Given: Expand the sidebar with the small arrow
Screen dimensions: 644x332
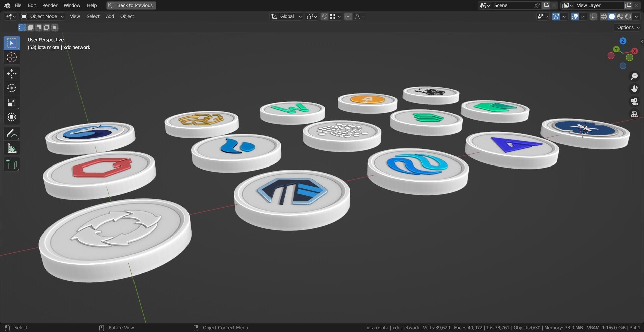Looking at the screenshot, I should click(642, 42).
